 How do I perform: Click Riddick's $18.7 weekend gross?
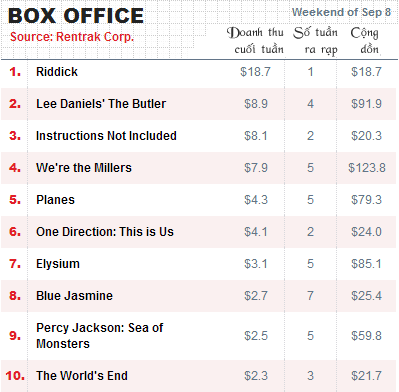(x=255, y=72)
